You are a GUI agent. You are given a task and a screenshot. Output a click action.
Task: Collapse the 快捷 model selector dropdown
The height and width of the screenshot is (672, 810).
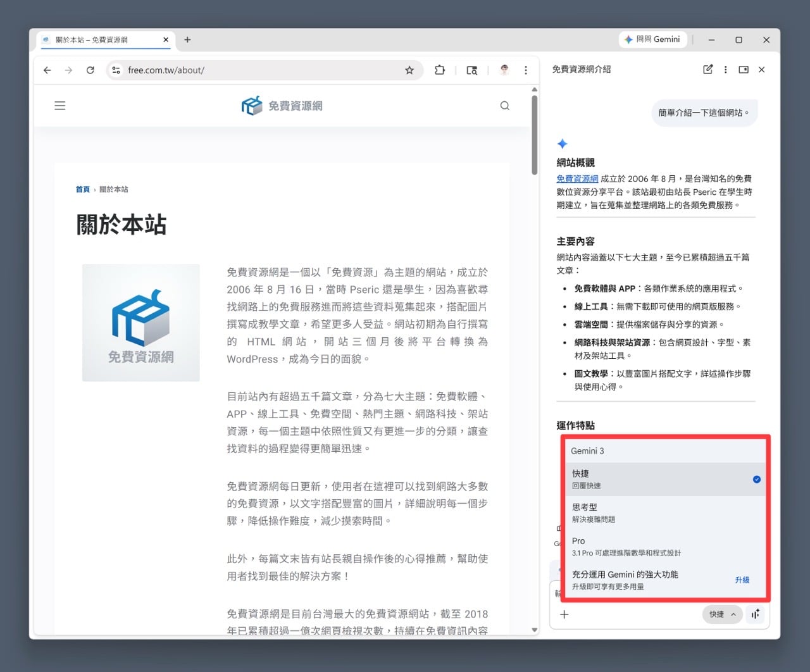pos(721,614)
